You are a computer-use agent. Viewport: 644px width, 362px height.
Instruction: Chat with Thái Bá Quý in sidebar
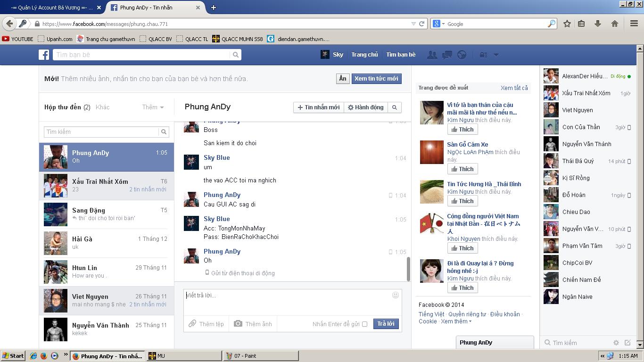pyautogui.click(x=587, y=161)
